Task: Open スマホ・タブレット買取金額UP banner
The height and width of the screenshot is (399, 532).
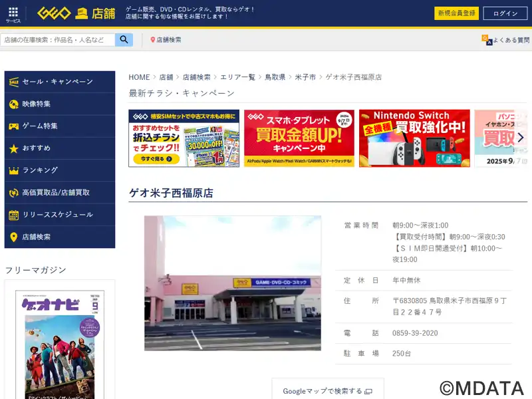Action: [299, 138]
